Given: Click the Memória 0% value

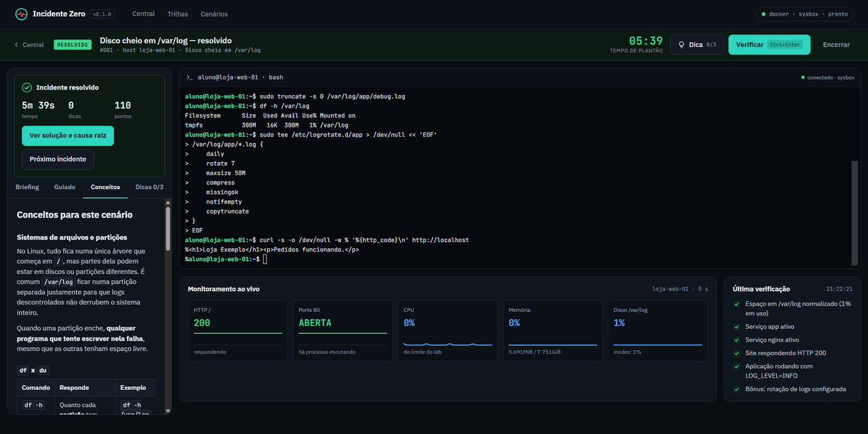Looking at the screenshot, I should tap(514, 323).
